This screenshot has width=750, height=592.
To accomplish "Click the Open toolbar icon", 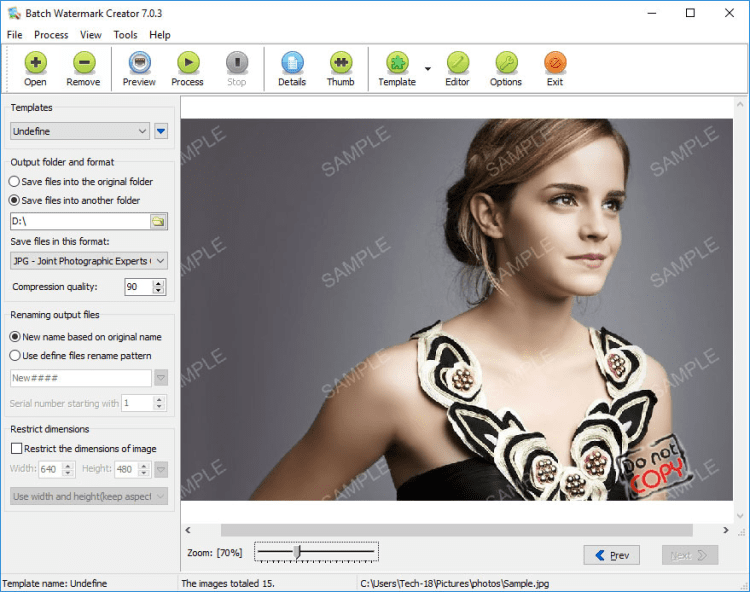I will pyautogui.click(x=35, y=68).
